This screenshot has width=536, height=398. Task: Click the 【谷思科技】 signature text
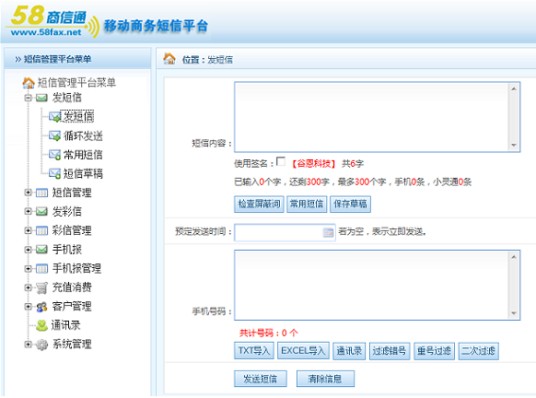[313, 163]
